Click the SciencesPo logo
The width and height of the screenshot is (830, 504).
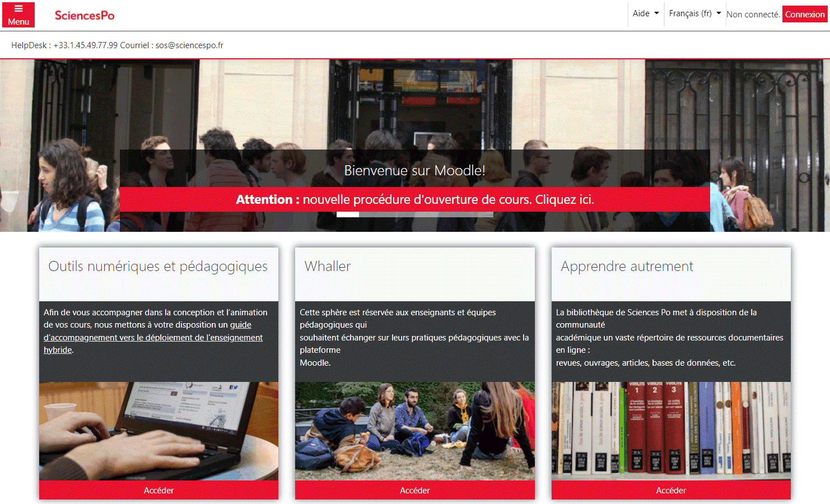pos(85,15)
